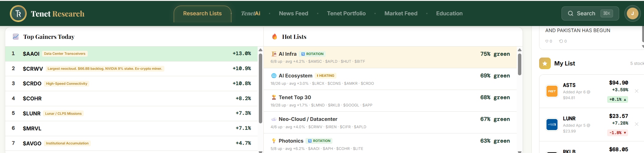
Task: Click the AI Ecosystem globe icon
Action: 274,76
